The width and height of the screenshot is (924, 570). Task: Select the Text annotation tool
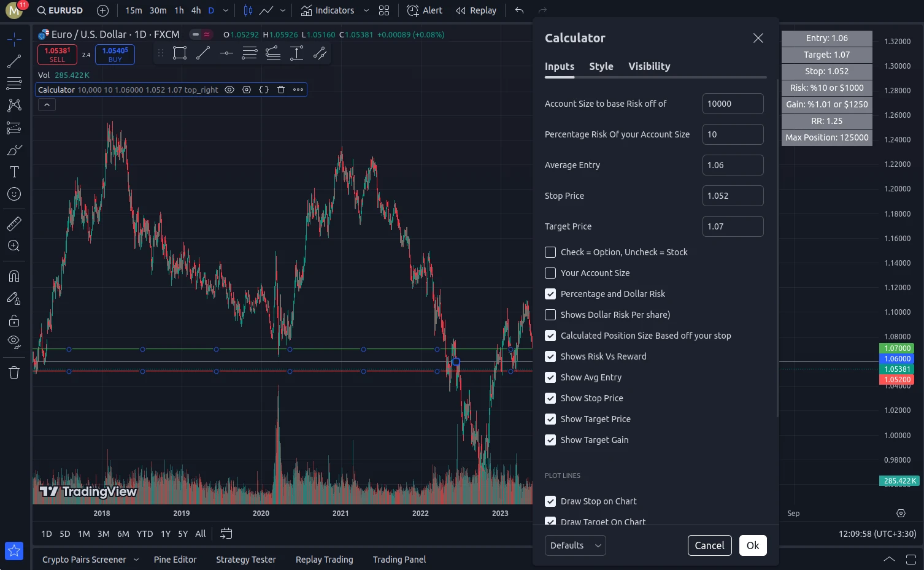[x=14, y=172]
